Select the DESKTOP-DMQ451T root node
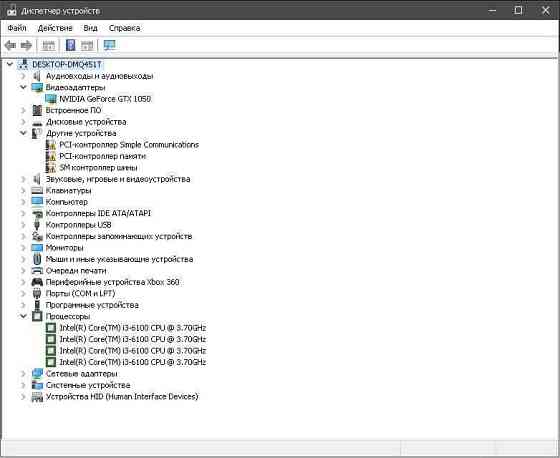560x458 pixels. tap(67, 65)
